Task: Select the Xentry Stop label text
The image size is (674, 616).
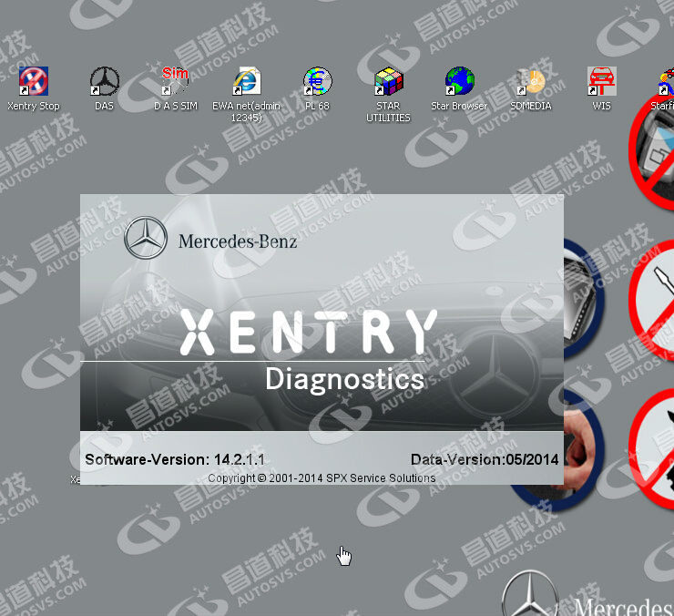Action: [x=34, y=106]
